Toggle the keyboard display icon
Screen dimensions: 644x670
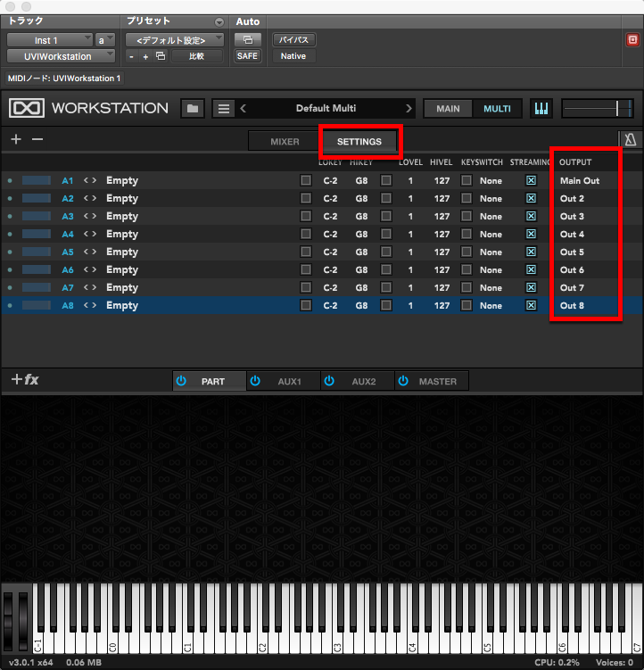coord(541,109)
